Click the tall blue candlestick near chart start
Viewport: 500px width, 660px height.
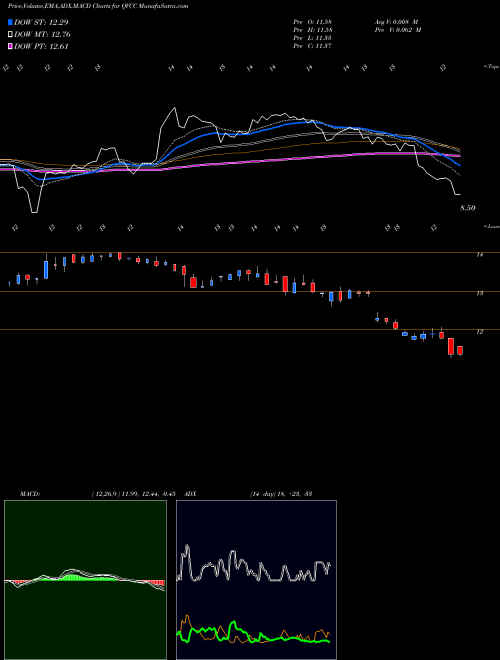[x=46, y=269]
